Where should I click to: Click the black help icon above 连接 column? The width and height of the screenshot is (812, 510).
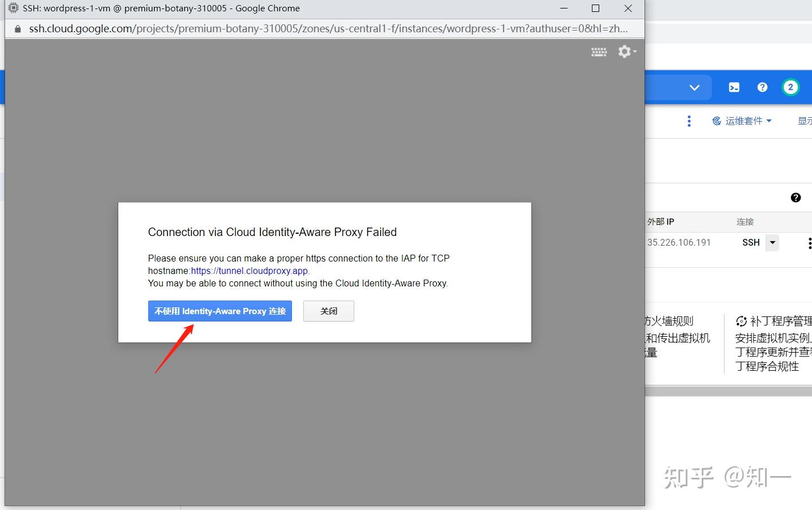796,198
